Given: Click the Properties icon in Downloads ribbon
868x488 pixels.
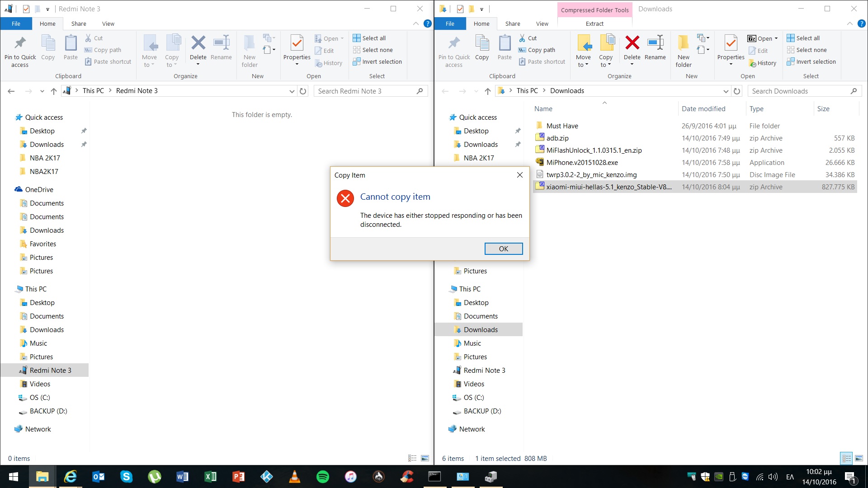Looking at the screenshot, I should pyautogui.click(x=731, y=43).
